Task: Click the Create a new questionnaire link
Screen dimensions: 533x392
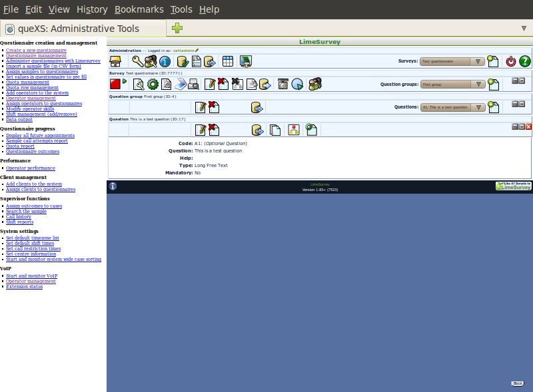Action: (x=36, y=51)
